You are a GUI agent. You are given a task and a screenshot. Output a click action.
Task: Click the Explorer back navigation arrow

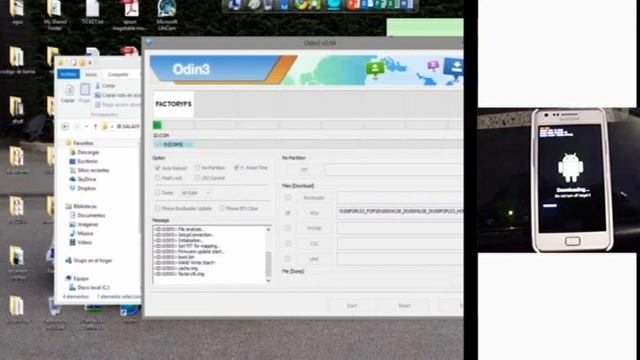tap(65, 127)
